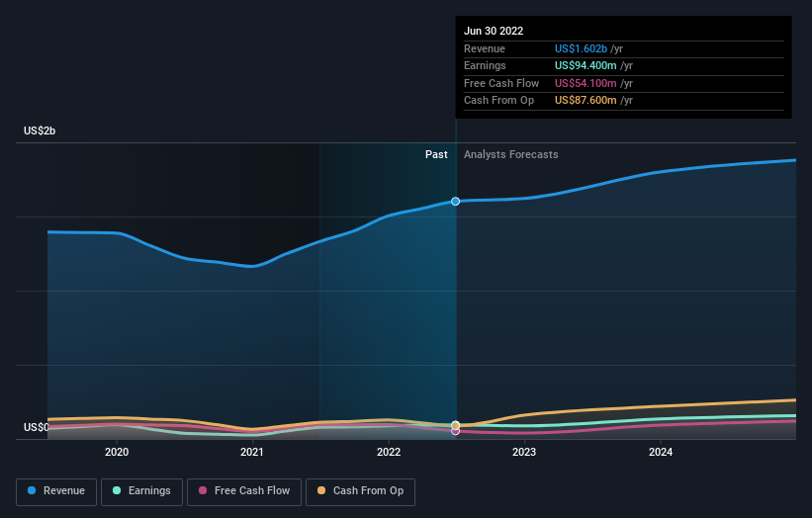Image resolution: width=812 pixels, height=518 pixels.
Task: Click the pink Free Cash Flow data point
Action: [455, 431]
